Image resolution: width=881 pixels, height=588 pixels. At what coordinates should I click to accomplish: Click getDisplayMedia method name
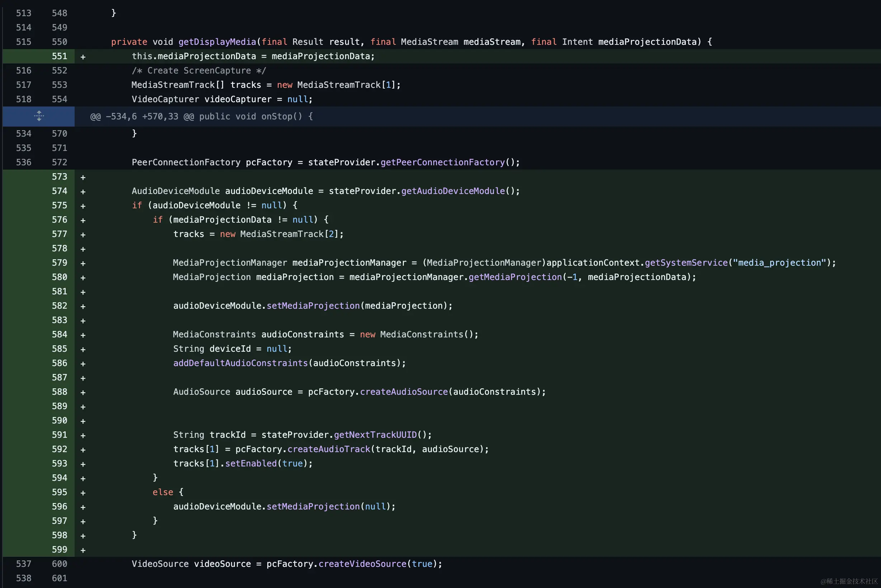[x=217, y=42]
